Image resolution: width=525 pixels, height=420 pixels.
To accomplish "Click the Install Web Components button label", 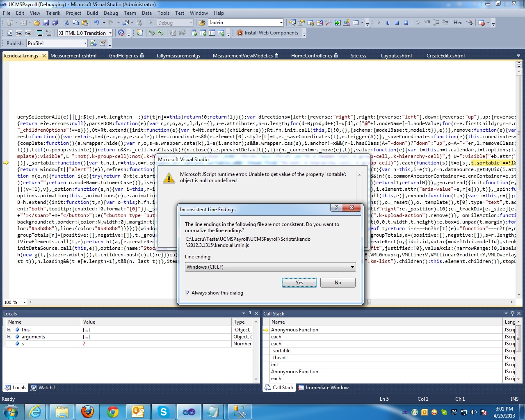I will coord(272,33).
